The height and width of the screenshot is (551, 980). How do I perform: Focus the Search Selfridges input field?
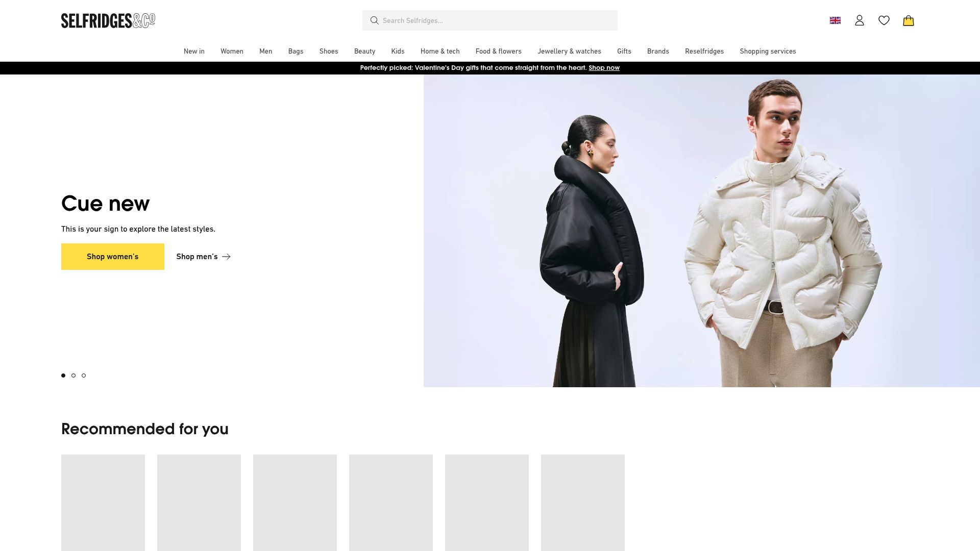(490, 20)
